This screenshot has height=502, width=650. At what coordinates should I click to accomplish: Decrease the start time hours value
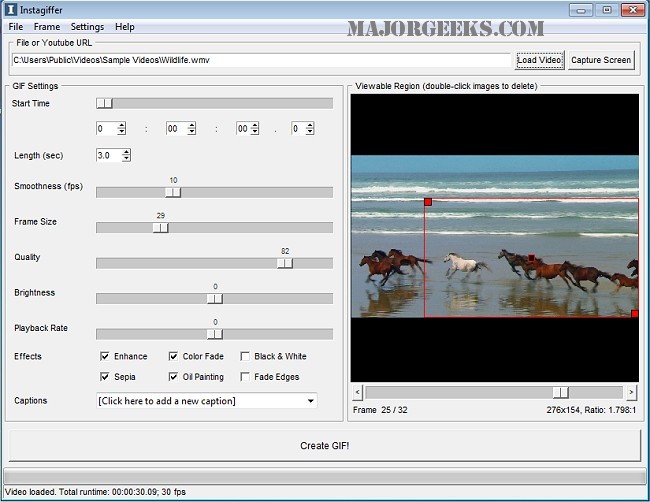(x=121, y=131)
